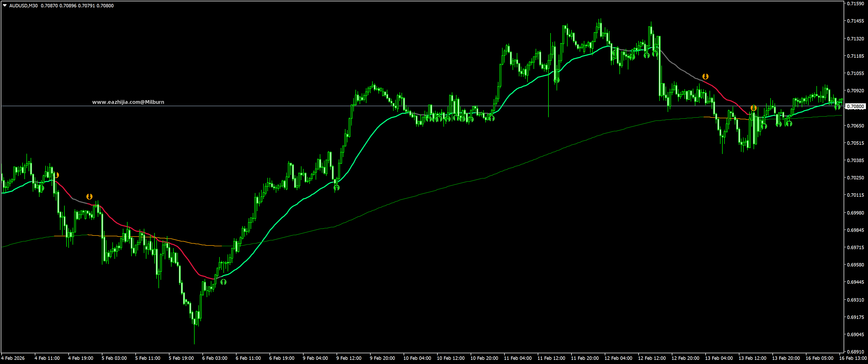Viewport: 868px width, 364px height.
Task: Click the current price label 0.70800
Action: 855,106
